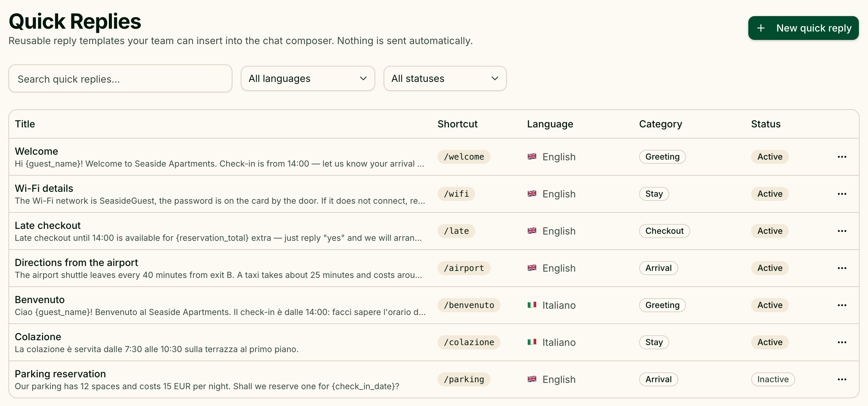Focus the Search quick replies field
Screen dimensions: 868x406
coord(120,79)
